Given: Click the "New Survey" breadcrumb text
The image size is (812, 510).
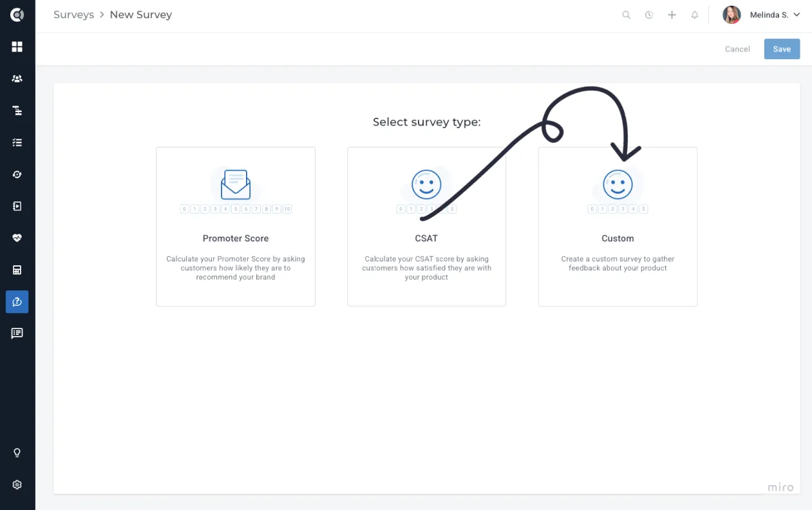Looking at the screenshot, I should point(141,15).
